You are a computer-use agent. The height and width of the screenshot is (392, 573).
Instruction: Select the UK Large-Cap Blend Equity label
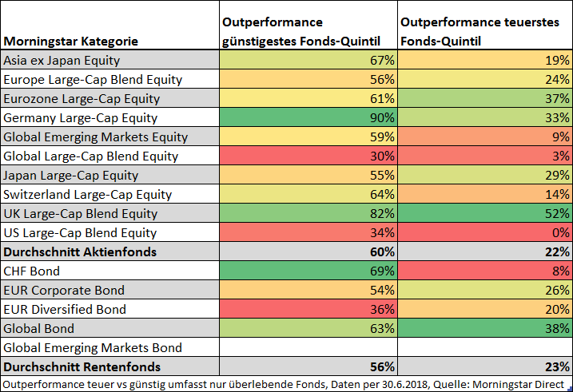pyautogui.click(x=92, y=213)
